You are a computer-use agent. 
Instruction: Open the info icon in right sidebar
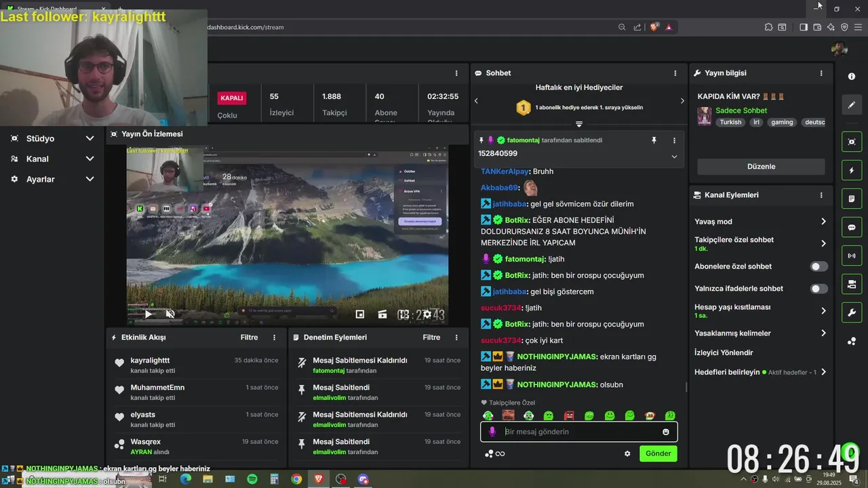pos(852,77)
